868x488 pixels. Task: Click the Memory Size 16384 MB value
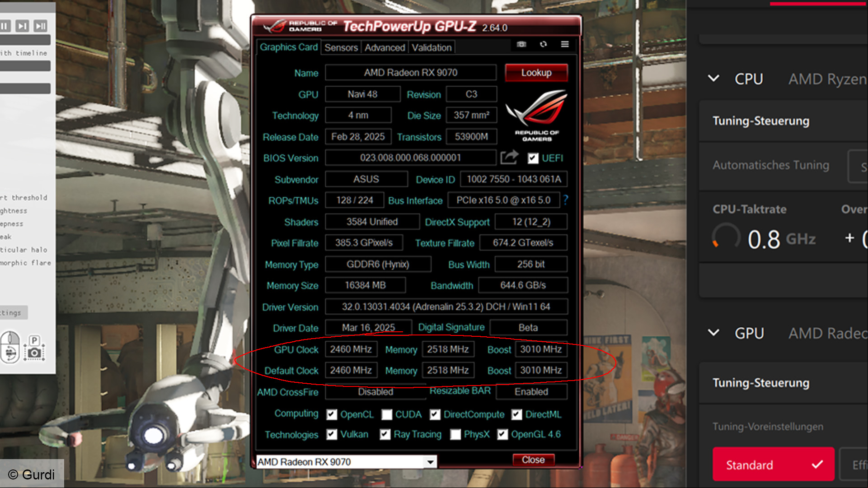tap(366, 285)
